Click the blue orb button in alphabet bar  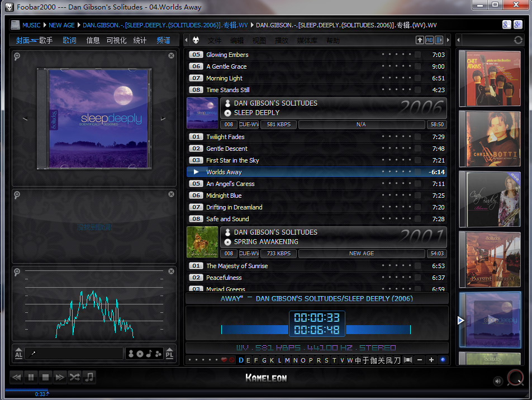click(x=443, y=360)
